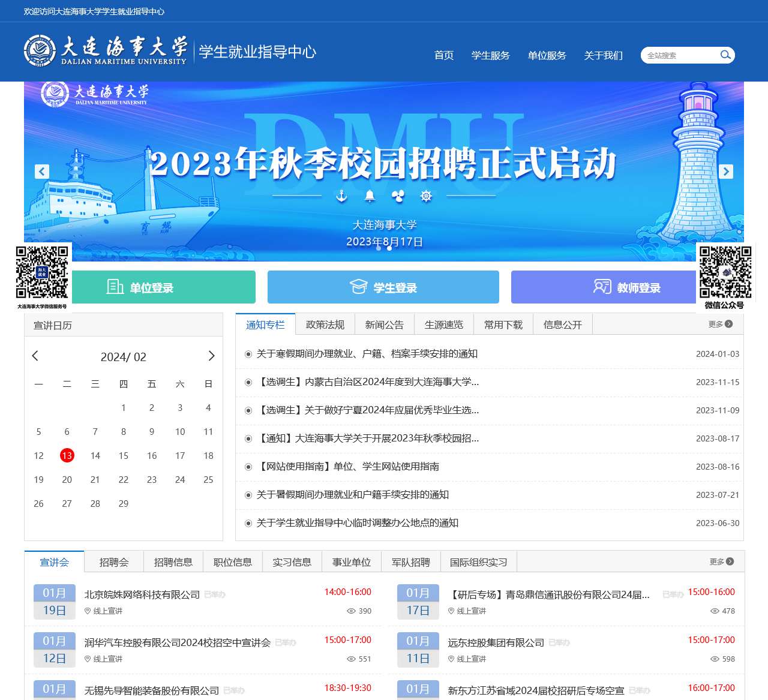Select the building icon on 单位登录 button

coord(115,287)
